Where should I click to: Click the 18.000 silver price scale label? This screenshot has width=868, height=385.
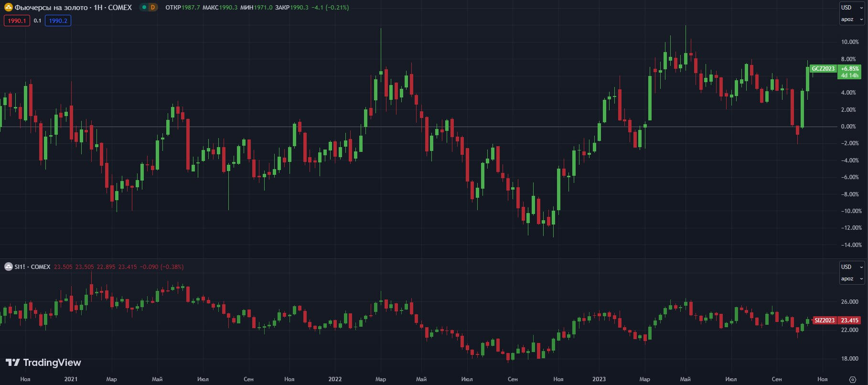pos(850,359)
